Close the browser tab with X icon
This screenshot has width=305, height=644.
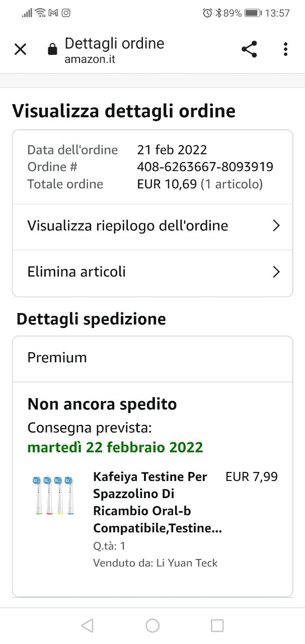click(x=20, y=49)
